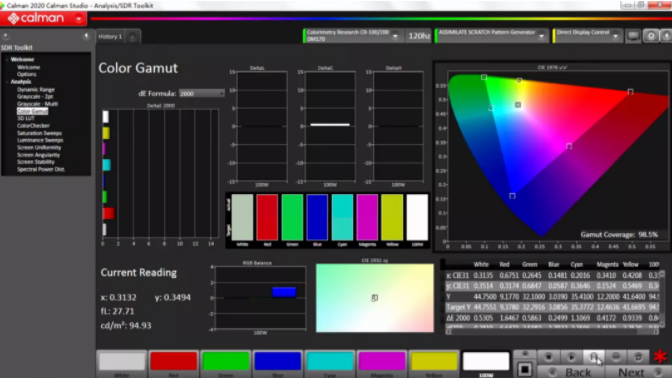Select ColorChecker in the Analysis tree
Image resolution: width=672 pixels, height=378 pixels.
coord(33,126)
